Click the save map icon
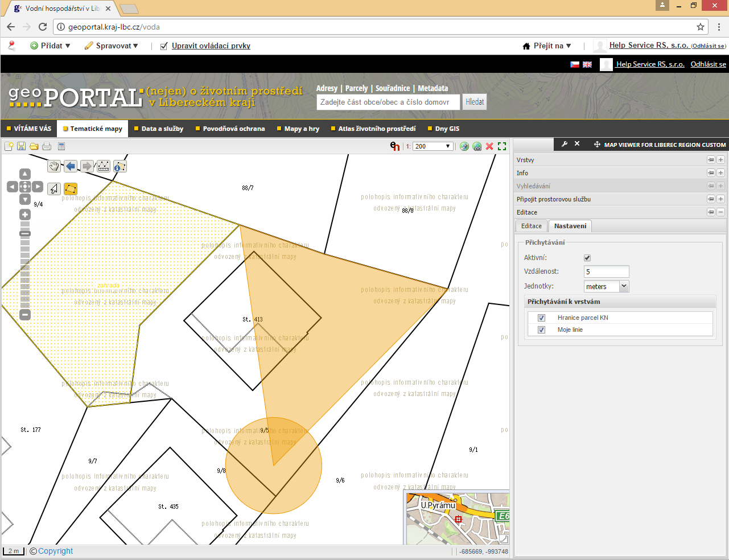The image size is (729, 560). [x=21, y=146]
